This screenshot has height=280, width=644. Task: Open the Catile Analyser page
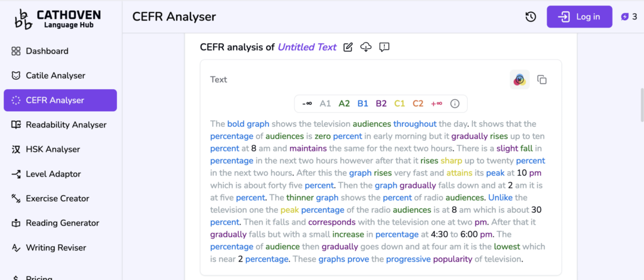pos(55,75)
